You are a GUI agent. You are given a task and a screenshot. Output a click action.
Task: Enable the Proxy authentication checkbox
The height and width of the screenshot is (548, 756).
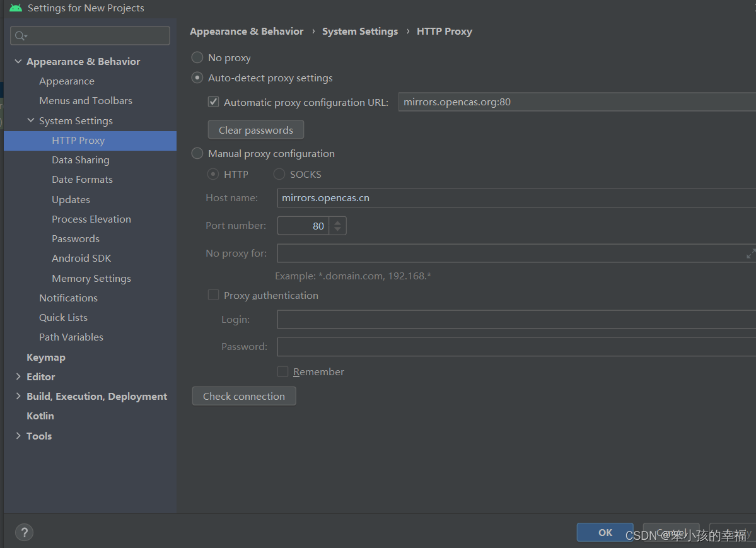coord(213,294)
